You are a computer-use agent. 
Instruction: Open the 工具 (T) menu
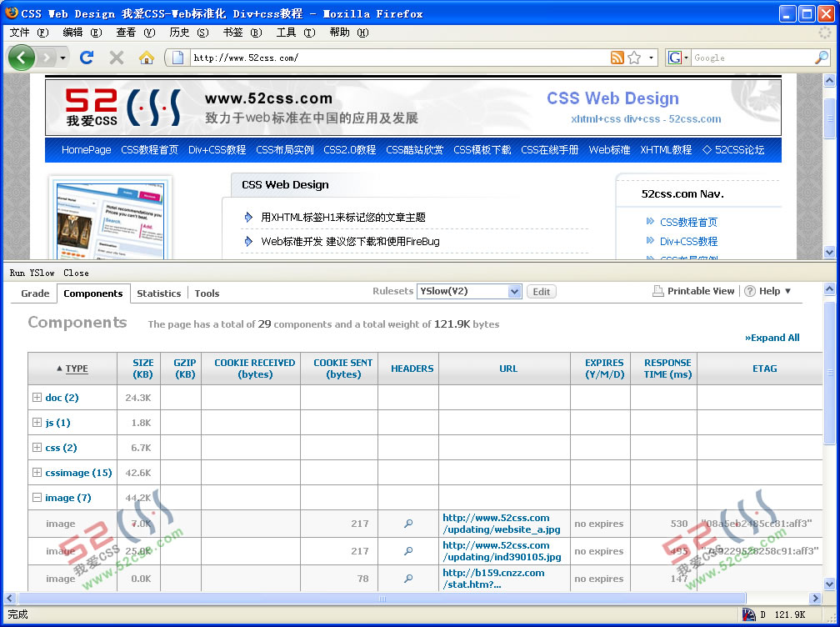click(296, 33)
